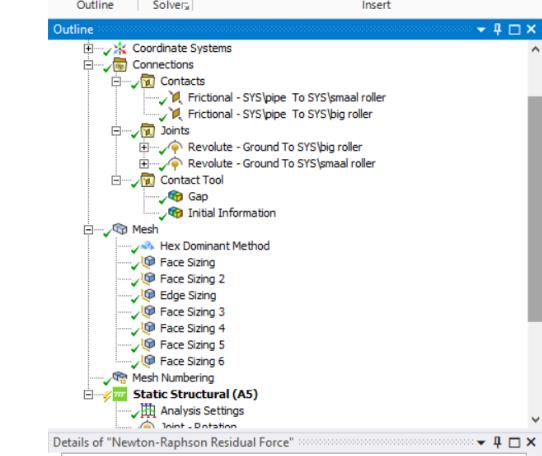Click the revolute joint icon for big roller
The width and height of the screenshot is (542, 456).
[x=175, y=147]
